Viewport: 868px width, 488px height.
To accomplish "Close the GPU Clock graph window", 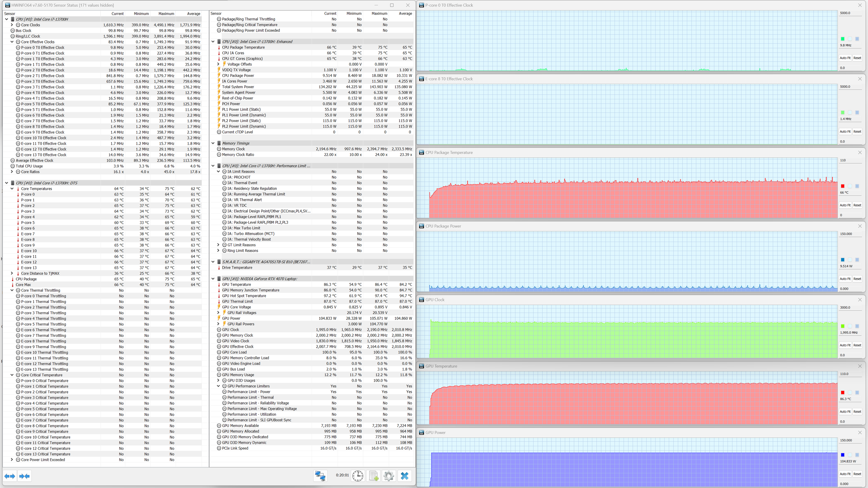I will 860,300.
